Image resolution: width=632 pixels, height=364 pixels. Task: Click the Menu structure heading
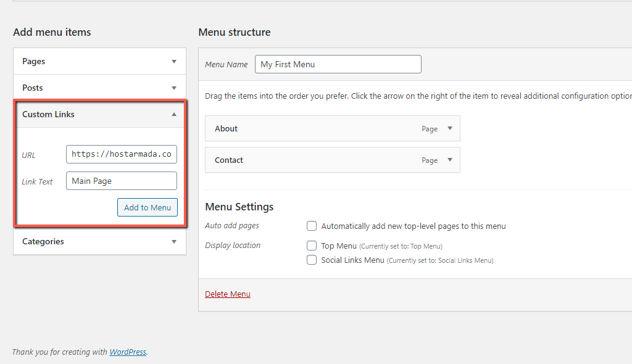tap(235, 32)
